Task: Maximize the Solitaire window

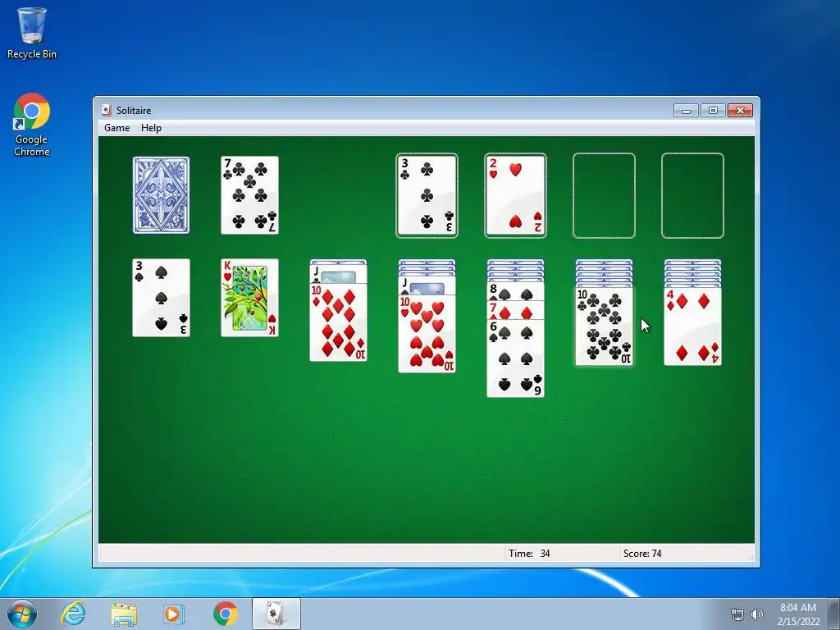Action: [x=713, y=111]
